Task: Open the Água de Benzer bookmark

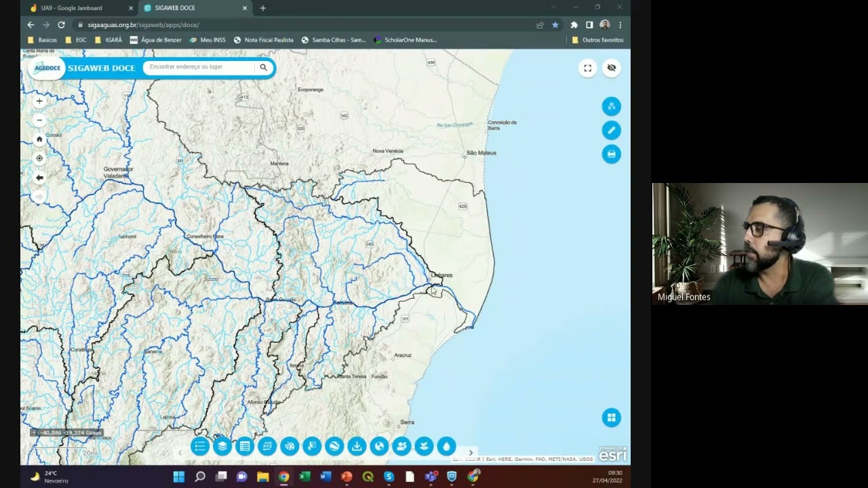Action: point(155,40)
